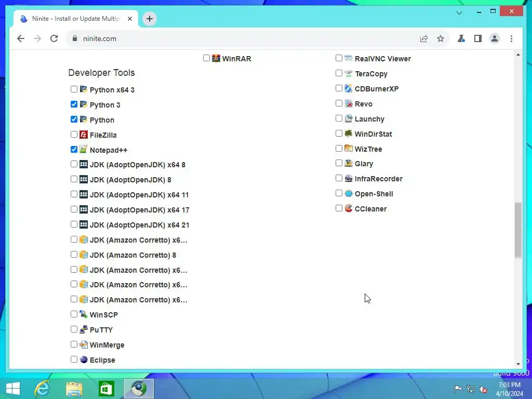Open the profile avatar icon

pos(495,38)
